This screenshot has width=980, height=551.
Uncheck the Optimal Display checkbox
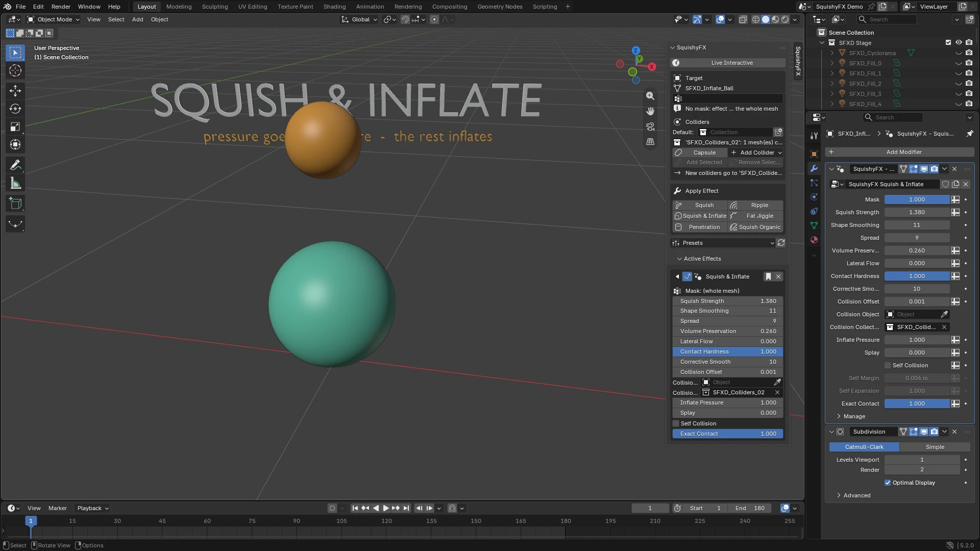pos(888,483)
